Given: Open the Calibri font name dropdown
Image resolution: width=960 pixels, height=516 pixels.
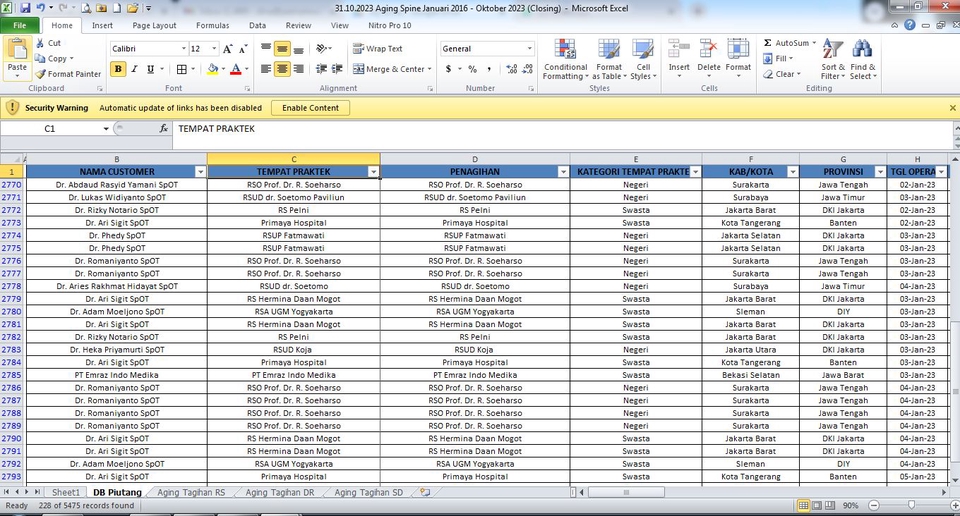Looking at the screenshot, I should click(183, 49).
